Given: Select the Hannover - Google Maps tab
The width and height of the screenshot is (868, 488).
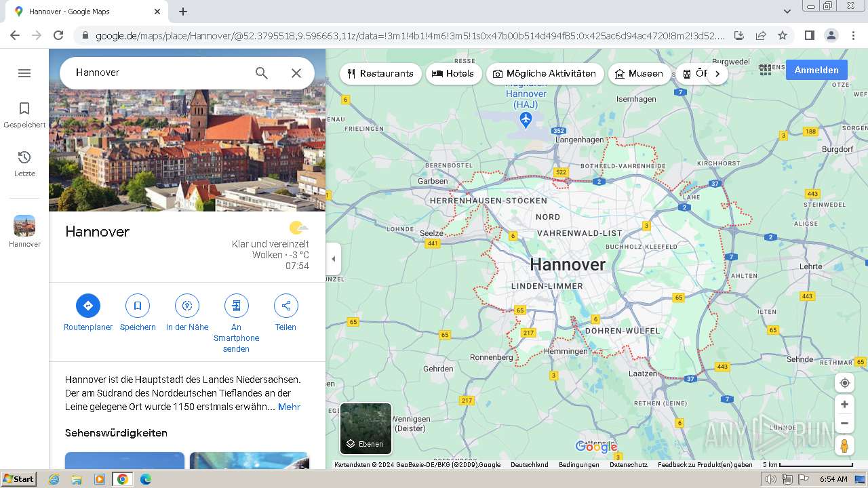Looking at the screenshot, I should 87,12.
